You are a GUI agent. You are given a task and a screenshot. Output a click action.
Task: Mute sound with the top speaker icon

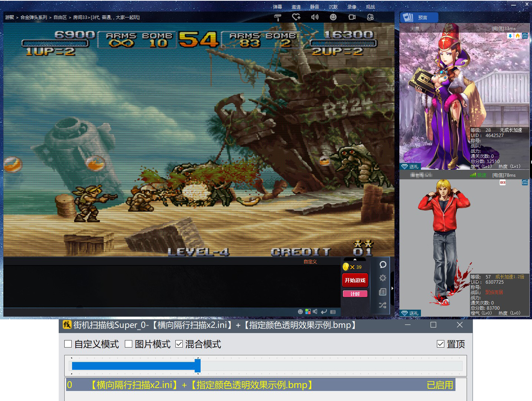click(x=315, y=17)
